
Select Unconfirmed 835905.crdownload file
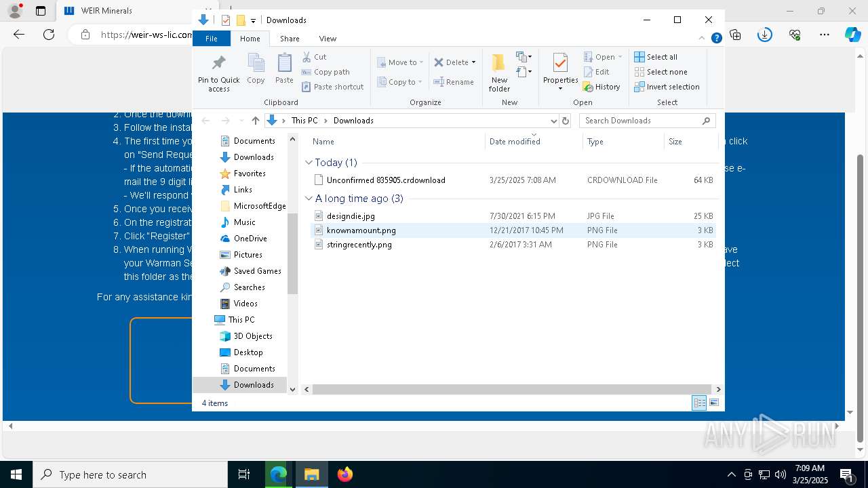513,180
